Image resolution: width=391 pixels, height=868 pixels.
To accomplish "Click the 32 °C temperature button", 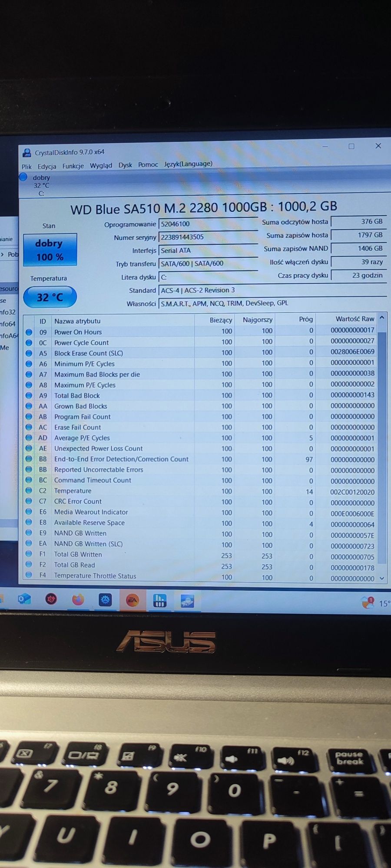I will (50, 297).
